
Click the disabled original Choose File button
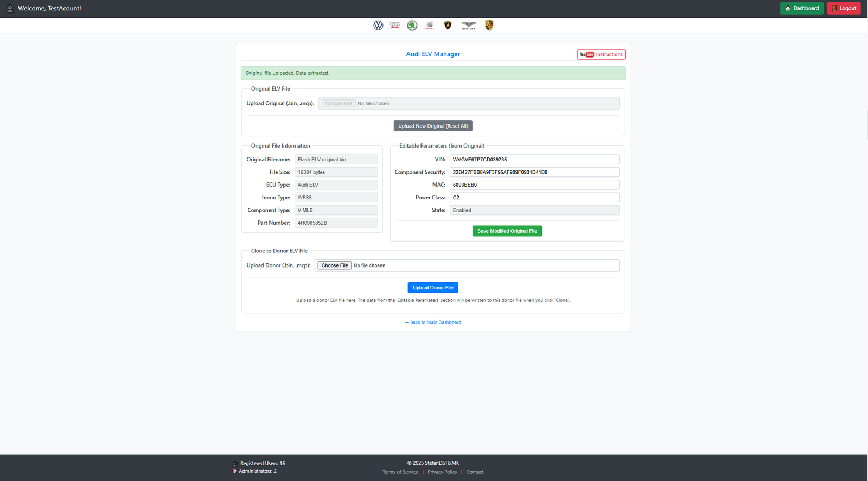tap(339, 103)
